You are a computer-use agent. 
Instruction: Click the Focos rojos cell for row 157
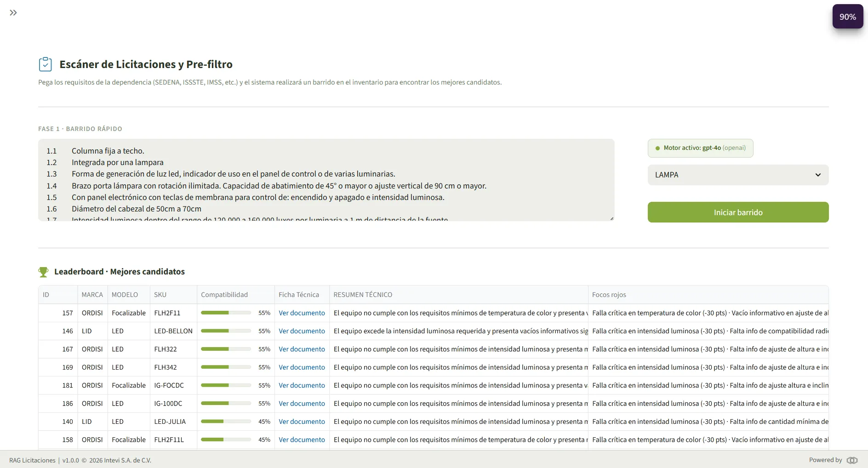708,313
